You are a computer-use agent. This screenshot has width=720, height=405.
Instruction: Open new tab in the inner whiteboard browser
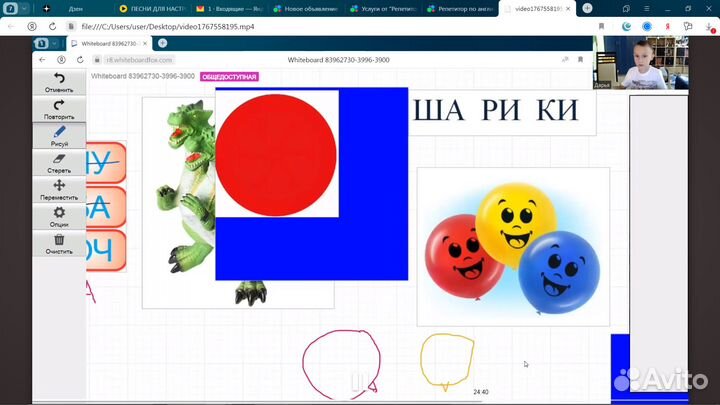point(163,43)
